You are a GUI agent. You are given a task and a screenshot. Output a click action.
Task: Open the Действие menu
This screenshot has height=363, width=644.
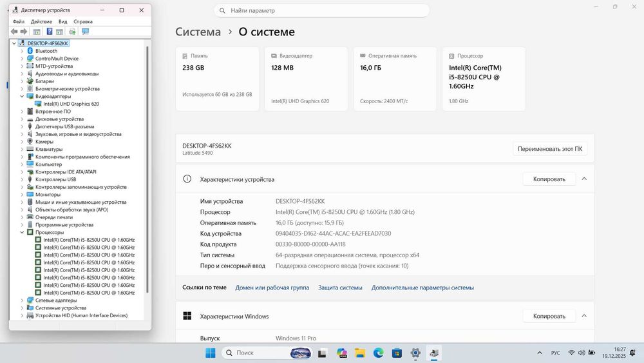click(x=41, y=21)
